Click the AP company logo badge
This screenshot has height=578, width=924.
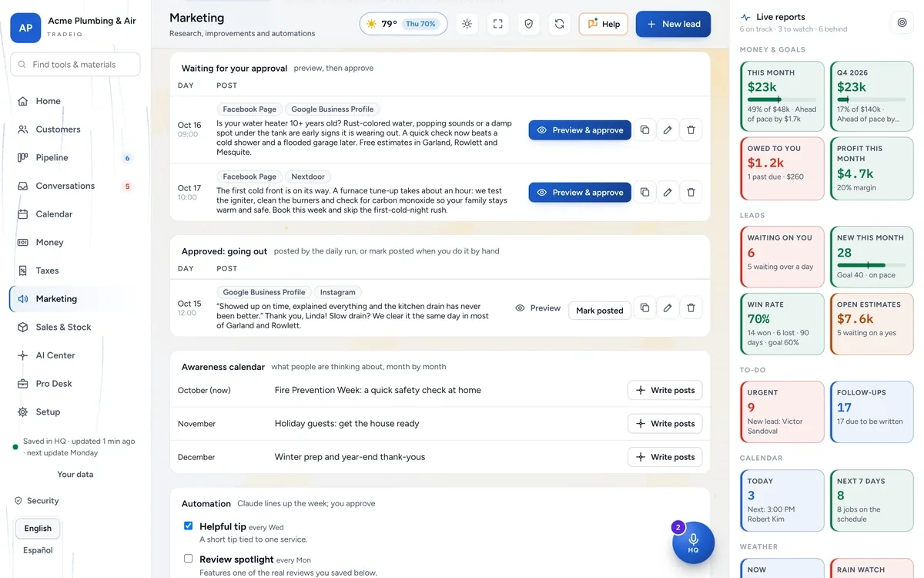pyautogui.click(x=25, y=28)
